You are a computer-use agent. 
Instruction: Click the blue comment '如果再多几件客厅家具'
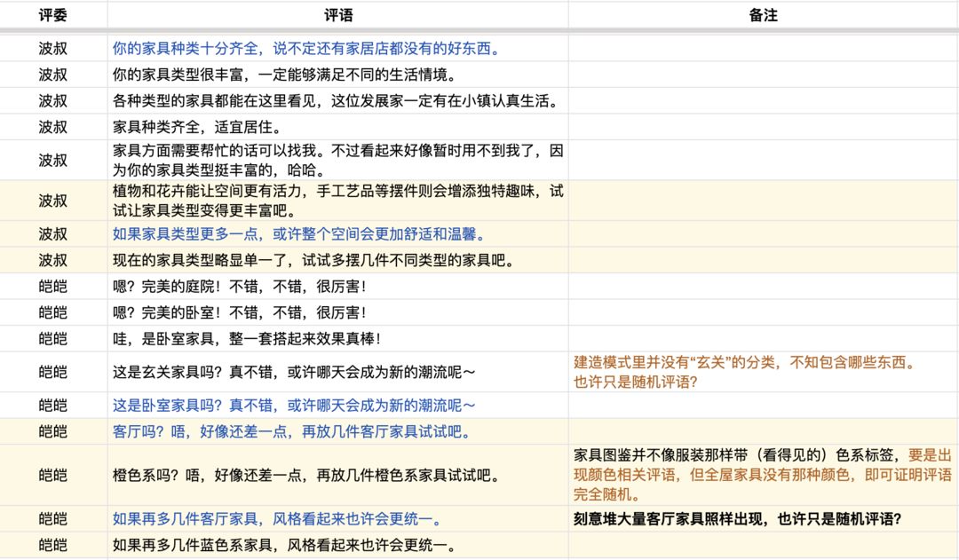click(280, 519)
